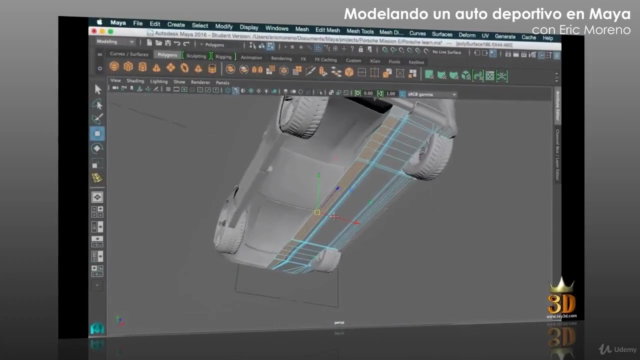Click the polygon plane shelf icon
The height and width of the screenshot is (360, 640).
coord(171,68)
